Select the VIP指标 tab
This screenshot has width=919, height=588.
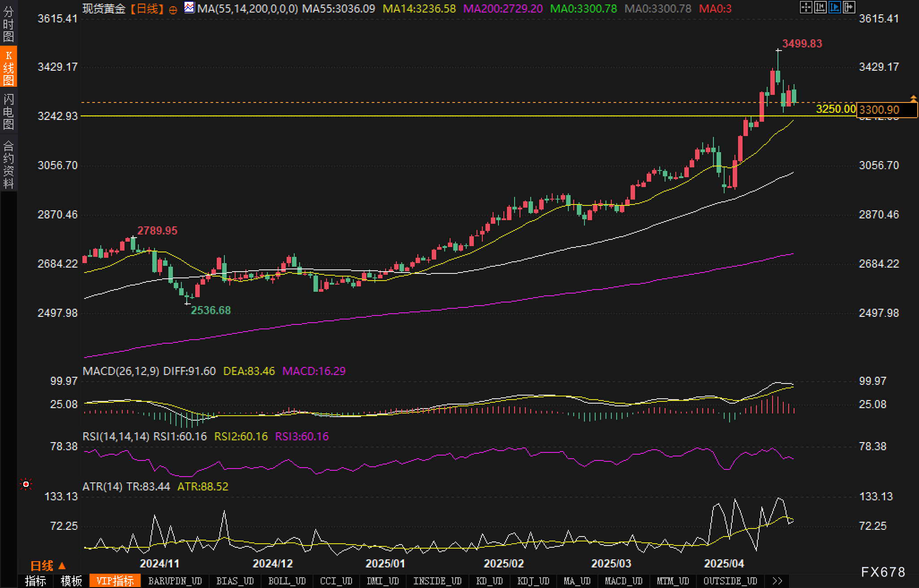[x=115, y=581]
